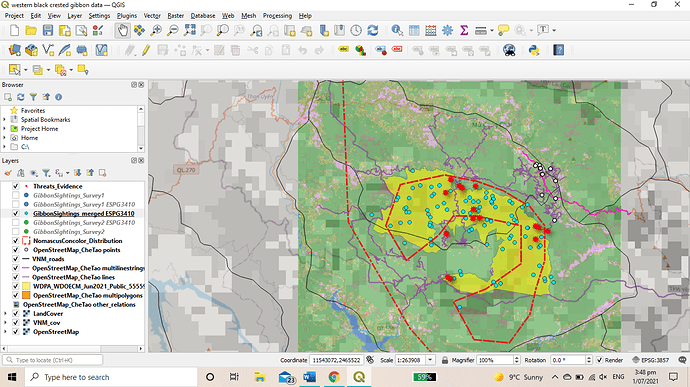Click the Zoom Full extent icon
This screenshot has height=387, width=690.
pos(190,30)
